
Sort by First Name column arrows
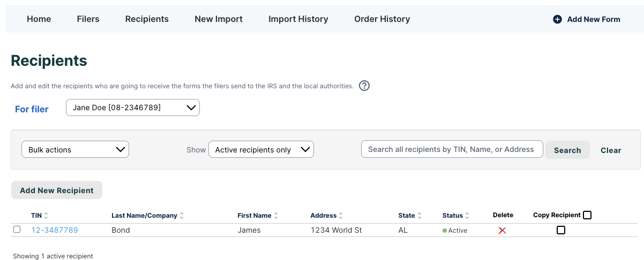point(276,216)
